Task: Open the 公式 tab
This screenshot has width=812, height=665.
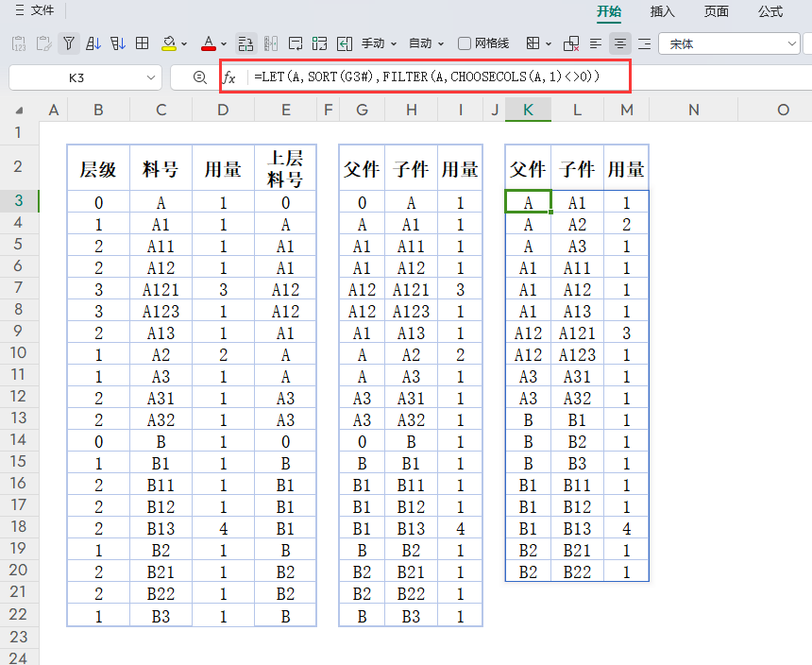Action: click(770, 11)
